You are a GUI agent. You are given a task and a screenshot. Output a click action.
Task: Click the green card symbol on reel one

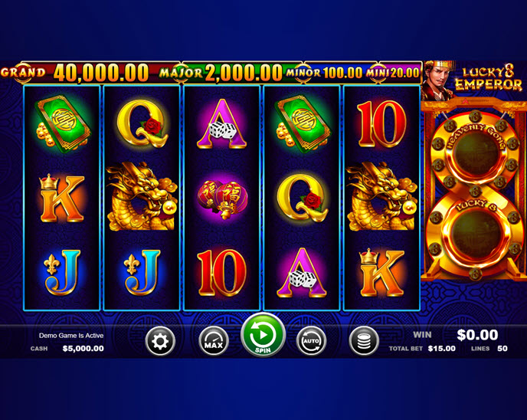tap(63, 123)
